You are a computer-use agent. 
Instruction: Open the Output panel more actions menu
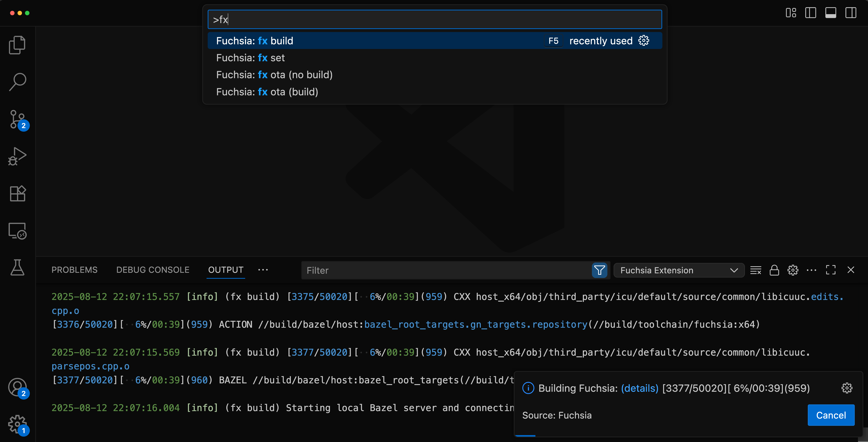[812, 270]
